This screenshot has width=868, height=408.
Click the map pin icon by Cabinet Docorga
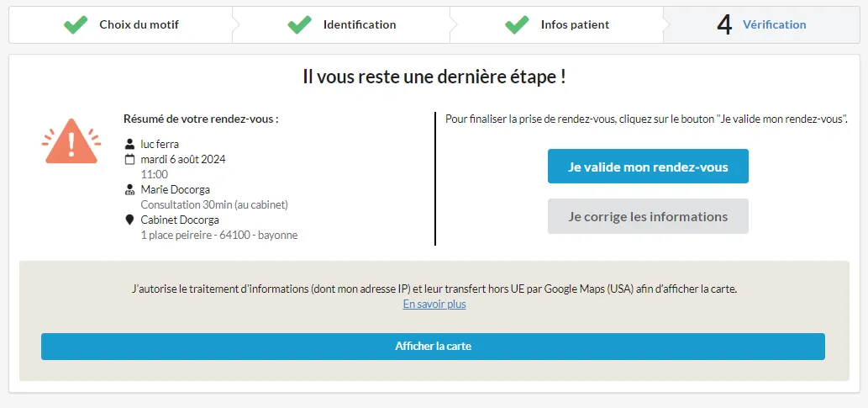(x=129, y=220)
